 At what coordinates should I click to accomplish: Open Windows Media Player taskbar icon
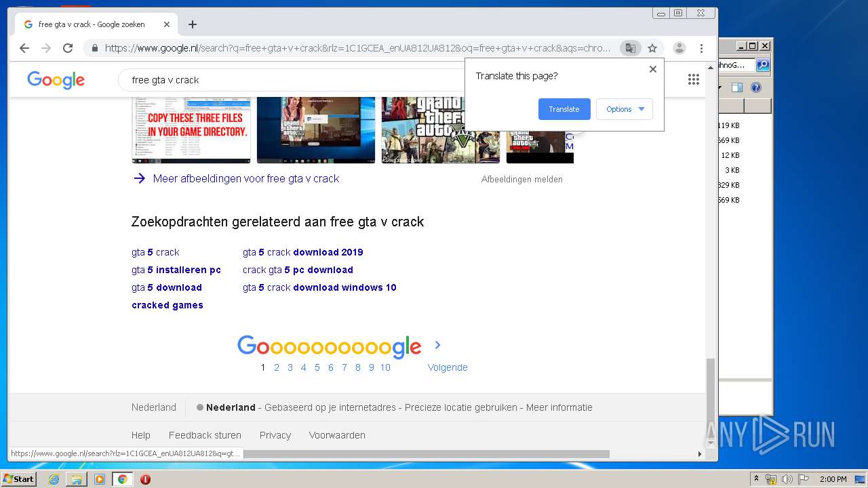(x=100, y=479)
